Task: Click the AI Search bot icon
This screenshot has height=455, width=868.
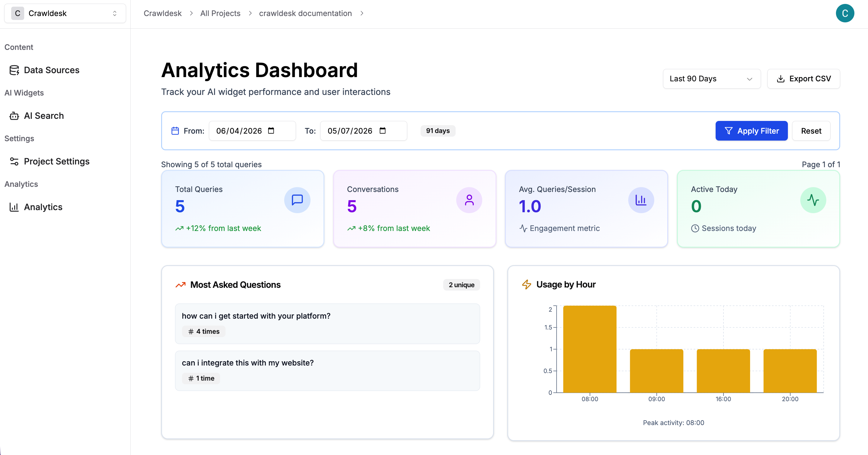Action: 14,115
